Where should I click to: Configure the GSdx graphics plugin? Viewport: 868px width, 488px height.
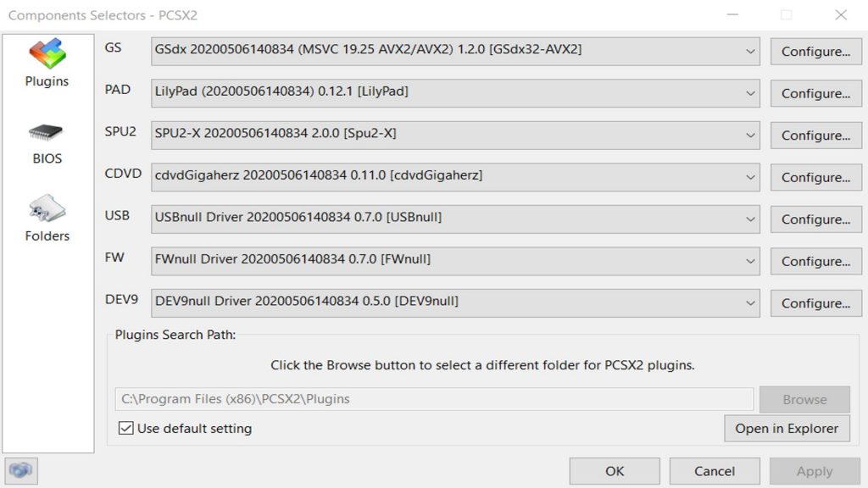[x=815, y=51]
